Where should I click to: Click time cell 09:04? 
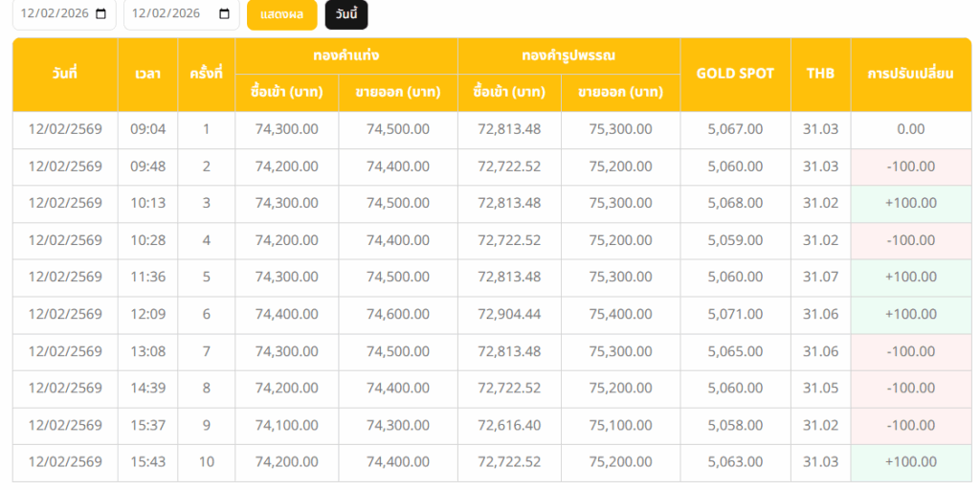tap(148, 129)
